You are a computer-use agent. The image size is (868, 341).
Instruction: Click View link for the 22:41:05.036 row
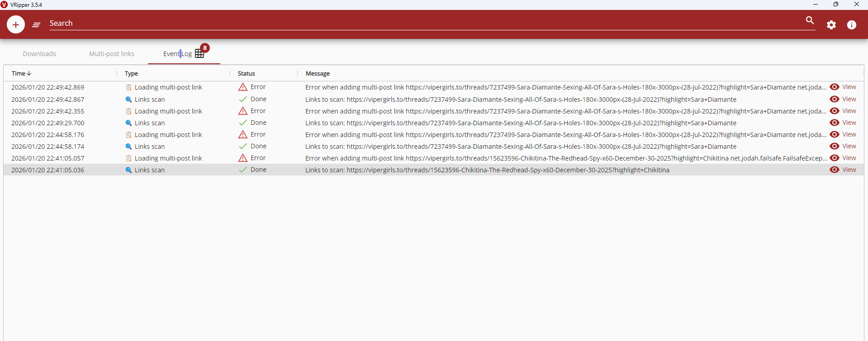pos(849,170)
